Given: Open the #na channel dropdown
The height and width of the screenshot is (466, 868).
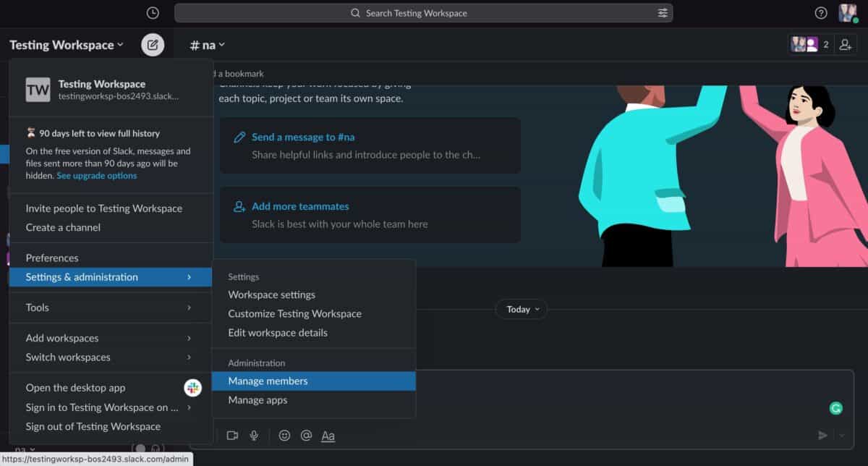Looking at the screenshot, I should click(x=208, y=45).
